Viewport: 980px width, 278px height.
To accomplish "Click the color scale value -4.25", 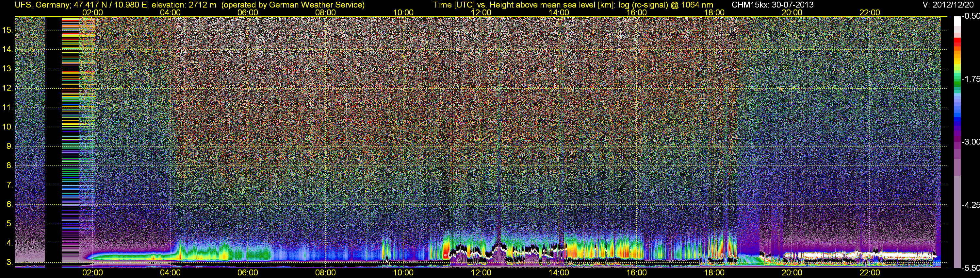I will pos(971,205).
